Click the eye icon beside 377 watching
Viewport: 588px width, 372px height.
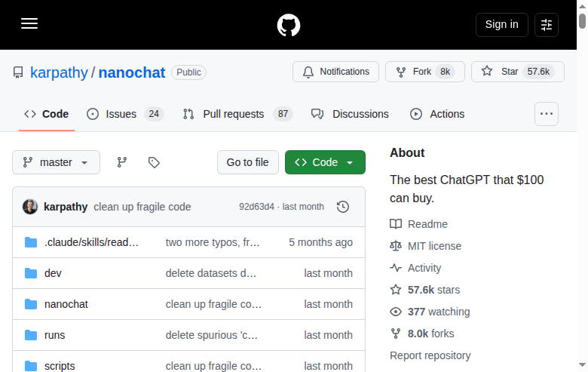tap(396, 312)
